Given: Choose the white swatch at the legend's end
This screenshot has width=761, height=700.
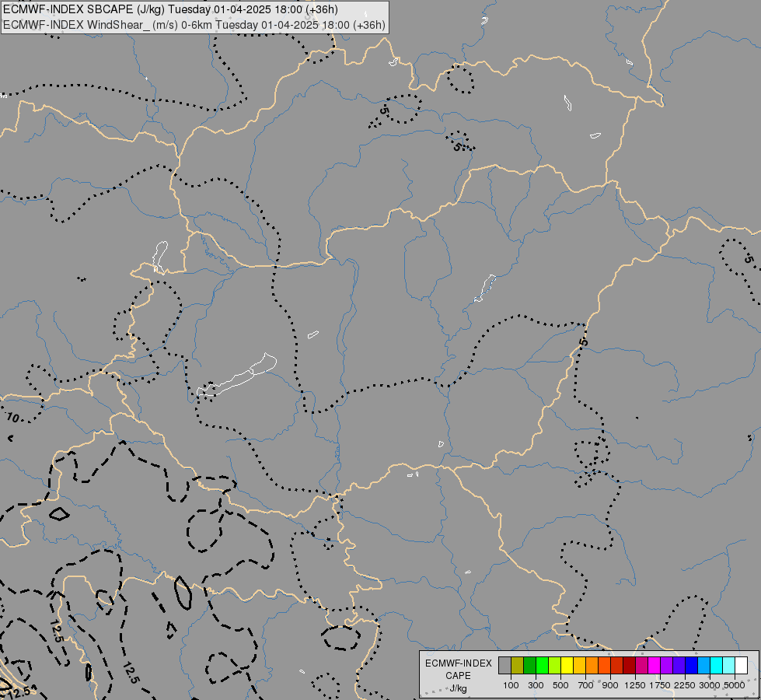Looking at the screenshot, I should click(741, 666).
